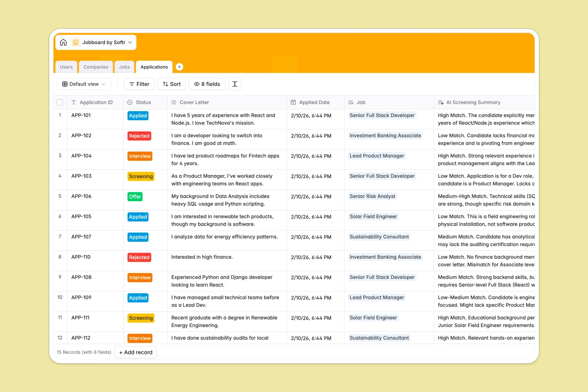588x392 pixels.
Task: Select the AI Screening Summary field icon
Action: [x=440, y=102]
